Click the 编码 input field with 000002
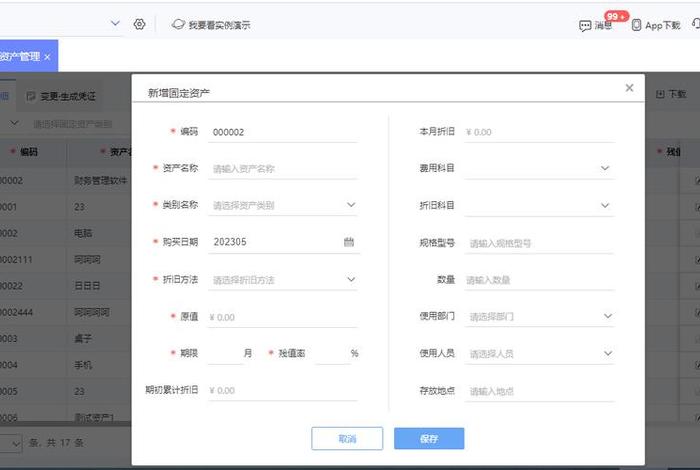 coord(283,132)
